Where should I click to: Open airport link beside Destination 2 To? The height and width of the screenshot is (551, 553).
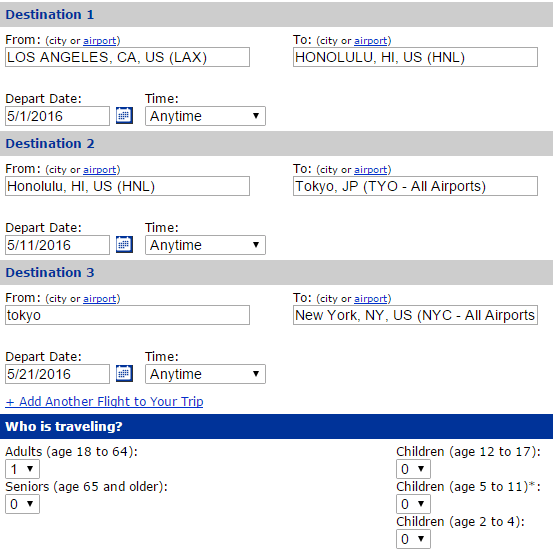[370, 170]
